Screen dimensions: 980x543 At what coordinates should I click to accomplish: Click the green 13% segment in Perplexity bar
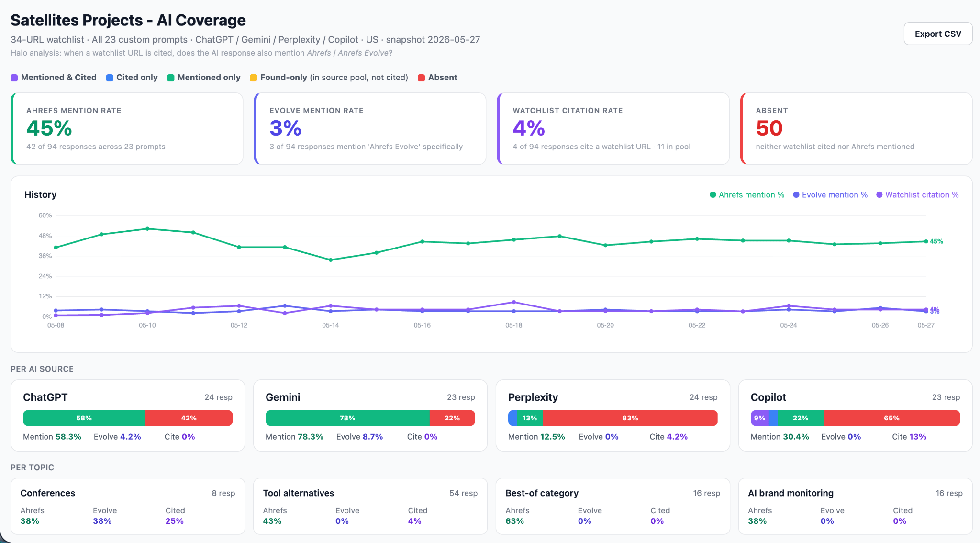click(x=530, y=418)
